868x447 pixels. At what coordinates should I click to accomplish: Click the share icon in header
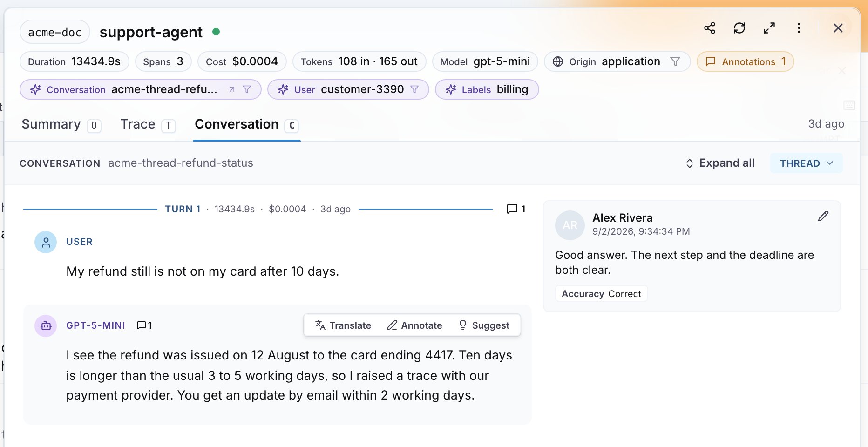click(x=710, y=28)
